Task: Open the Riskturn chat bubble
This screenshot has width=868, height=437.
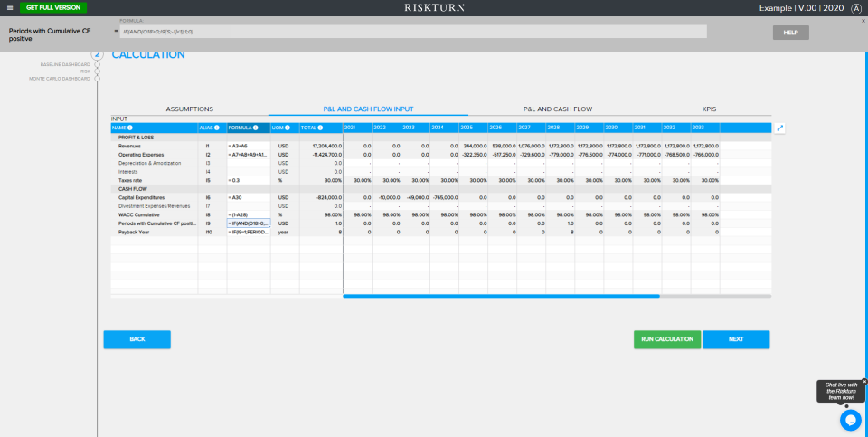Action: coord(850,420)
